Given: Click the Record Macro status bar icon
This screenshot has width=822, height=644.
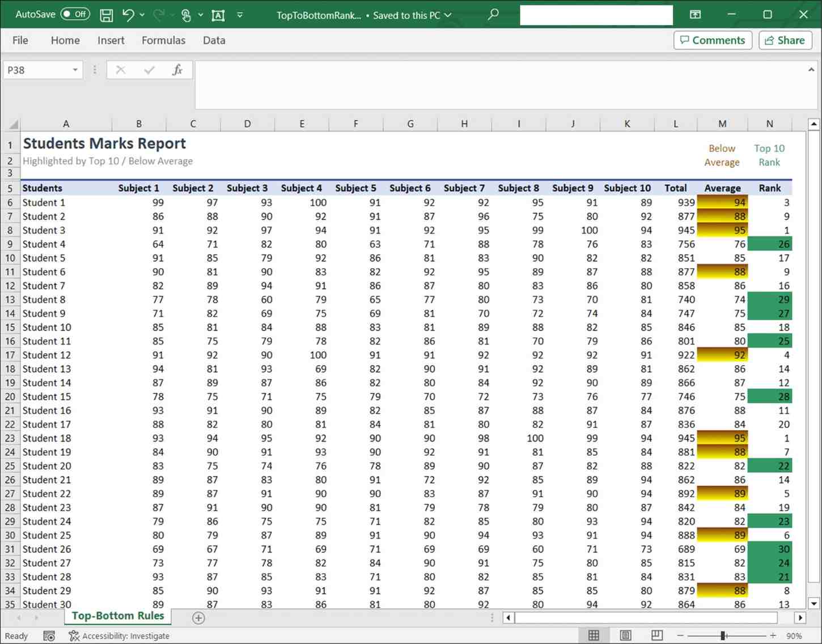Looking at the screenshot, I should 49,636.
